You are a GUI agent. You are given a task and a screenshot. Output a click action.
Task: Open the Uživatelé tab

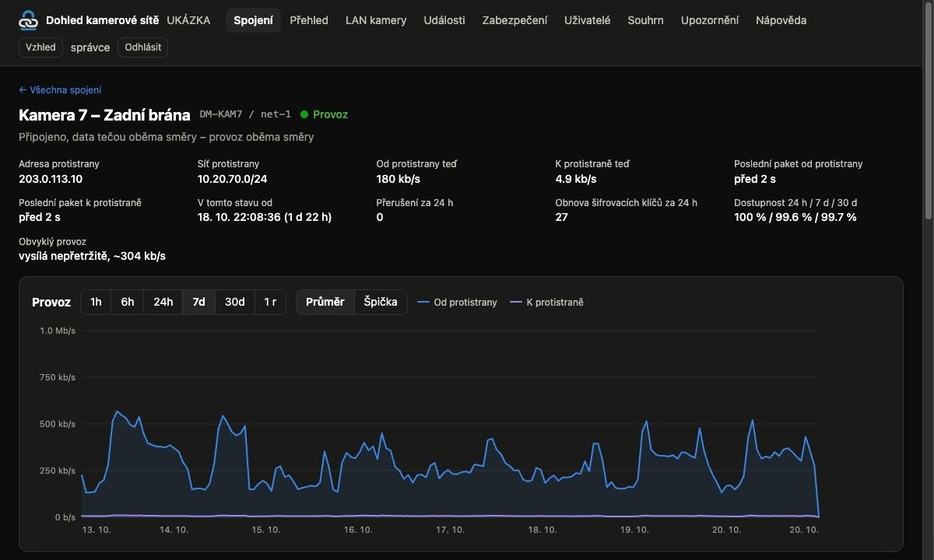coord(588,20)
